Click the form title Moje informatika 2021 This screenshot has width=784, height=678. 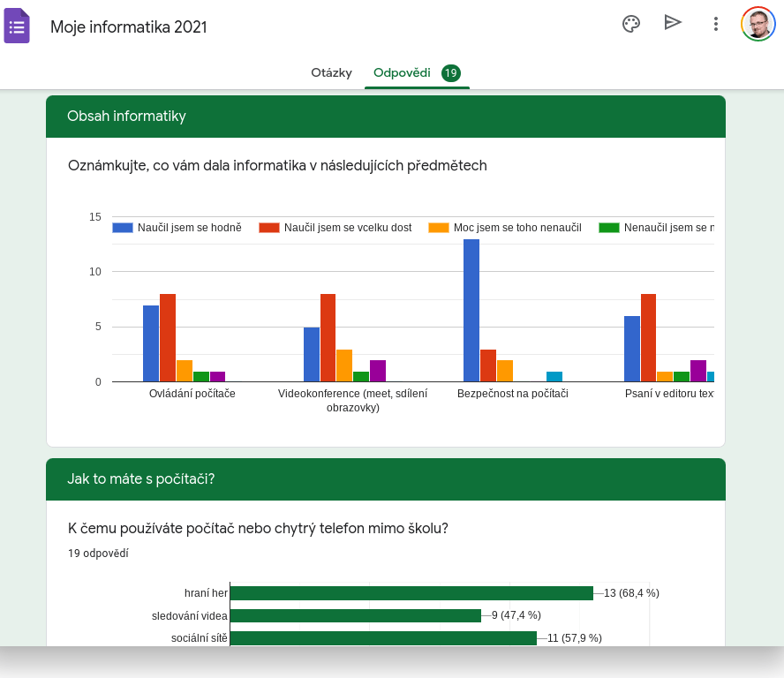pos(129,27)
